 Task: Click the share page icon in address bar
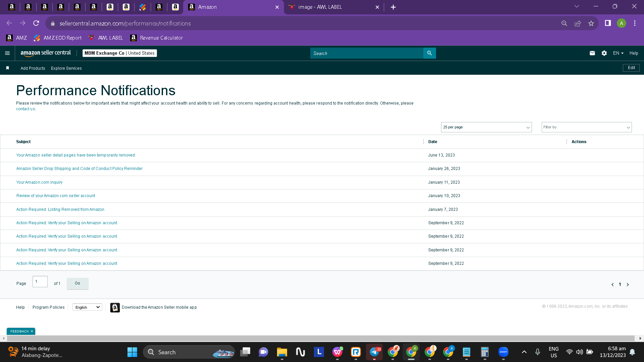coord(578,23)
